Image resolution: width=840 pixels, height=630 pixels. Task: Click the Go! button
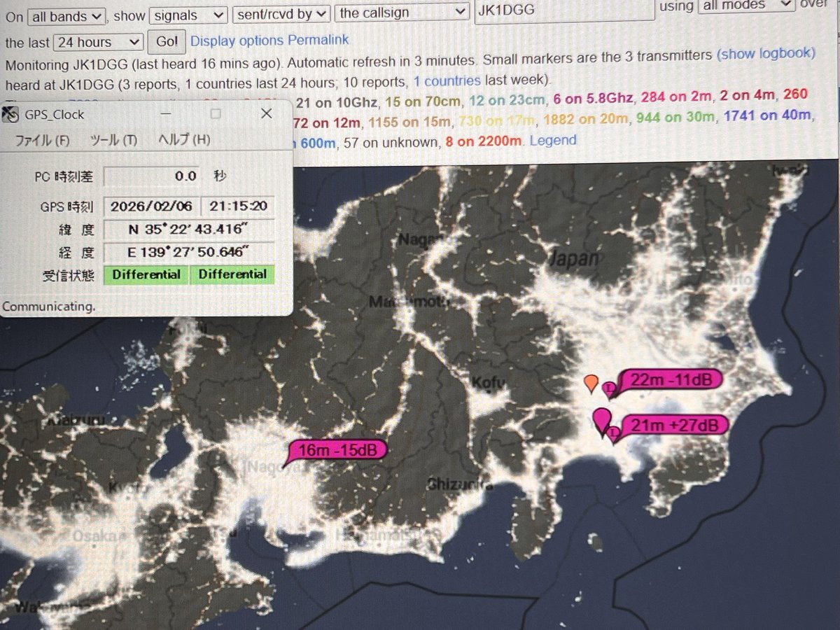[167, 41]
